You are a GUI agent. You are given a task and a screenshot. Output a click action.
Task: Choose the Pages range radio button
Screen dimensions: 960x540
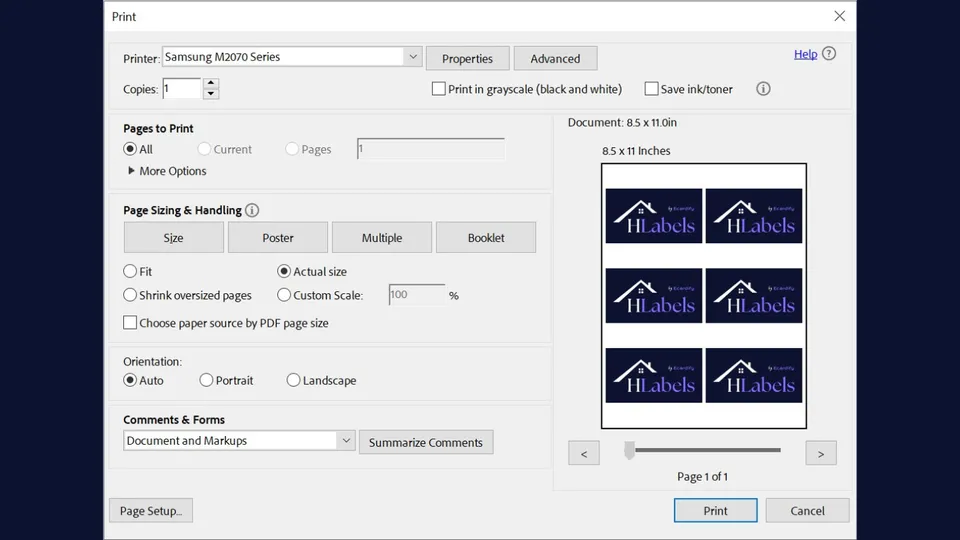coord(292,149)
